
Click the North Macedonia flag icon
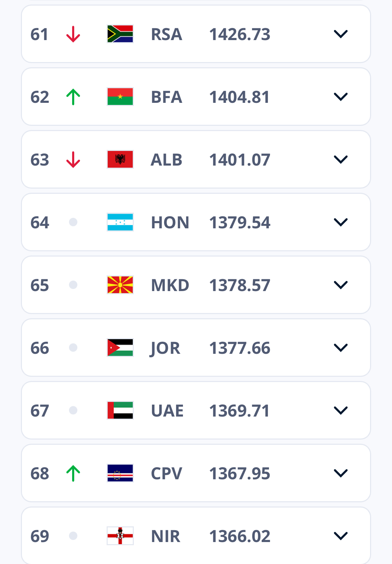pos(120,285)
